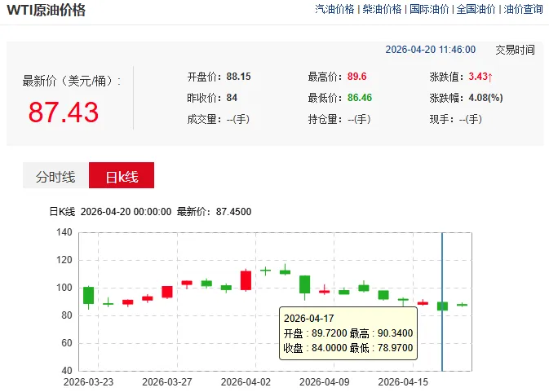Click the last candle on the chart
The height and width of the screenshot is (392, 549).
tap(463, 305)
